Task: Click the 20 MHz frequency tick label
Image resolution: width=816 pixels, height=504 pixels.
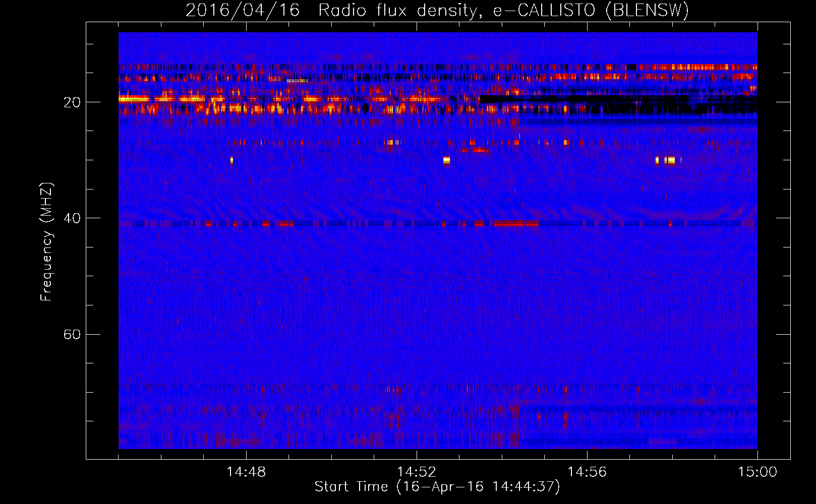Action: (x=72, y=102)
